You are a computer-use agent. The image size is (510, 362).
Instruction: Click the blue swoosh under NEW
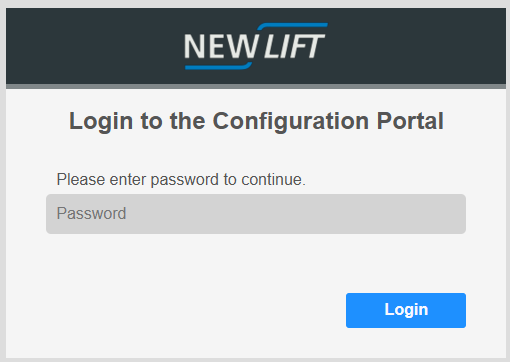pos(219,66)
